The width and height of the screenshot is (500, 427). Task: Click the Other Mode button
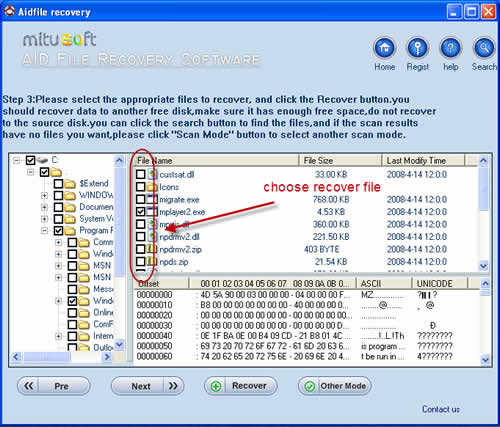[335, 386]
